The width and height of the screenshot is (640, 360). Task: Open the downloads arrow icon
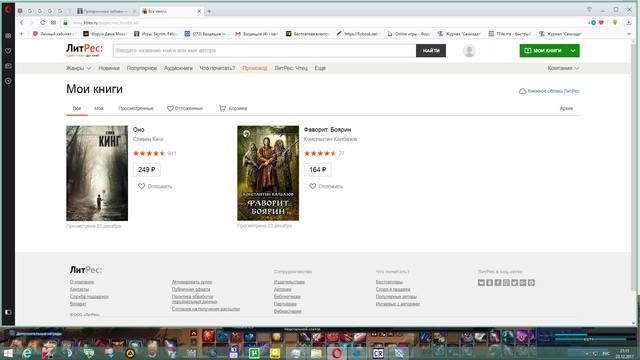pyautogui.click(x=629, y=22)
